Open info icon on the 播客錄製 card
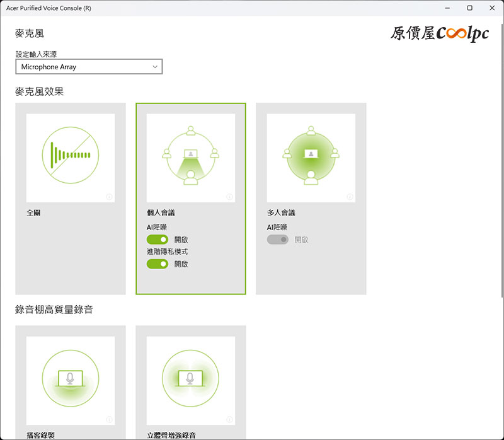This screenshot has height=440, width=504. click(x=109, y=419)
